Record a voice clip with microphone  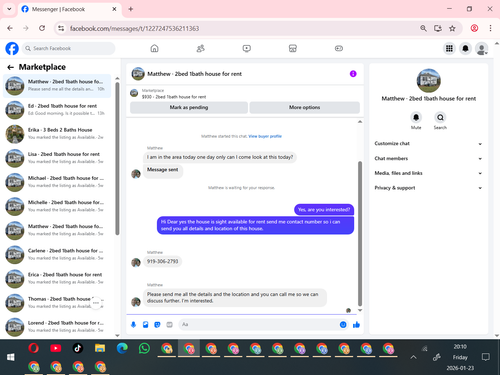133,324
